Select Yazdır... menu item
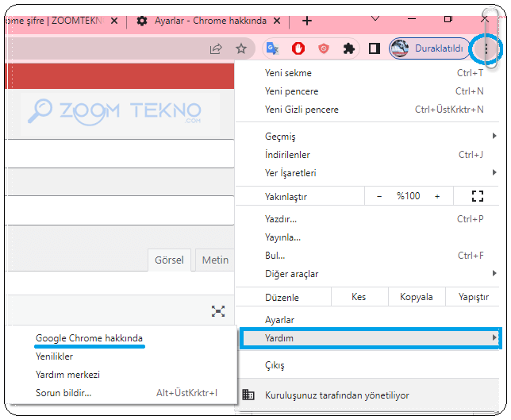This screenshot has width=511, height=420. point(367,219)
